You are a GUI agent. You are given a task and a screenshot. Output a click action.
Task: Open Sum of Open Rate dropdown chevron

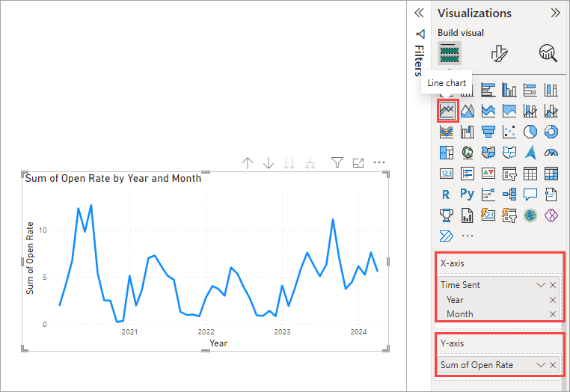(x=541, y=365)
